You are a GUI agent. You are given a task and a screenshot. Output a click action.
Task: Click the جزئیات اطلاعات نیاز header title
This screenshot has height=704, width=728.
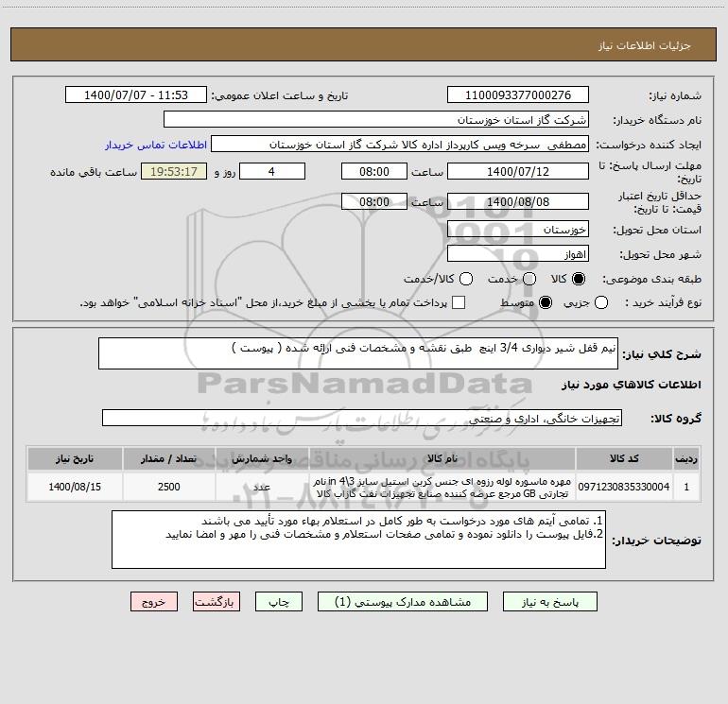[645, 45]
